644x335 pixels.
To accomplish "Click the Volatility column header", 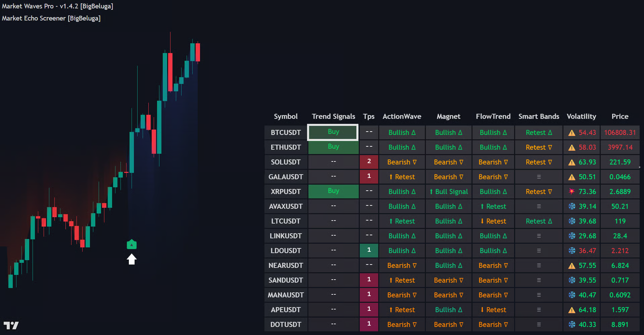I will tap(581, 116).
